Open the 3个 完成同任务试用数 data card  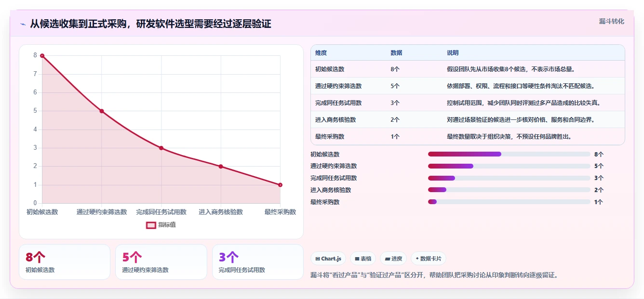pyautogui.click(x=258, y=262)
